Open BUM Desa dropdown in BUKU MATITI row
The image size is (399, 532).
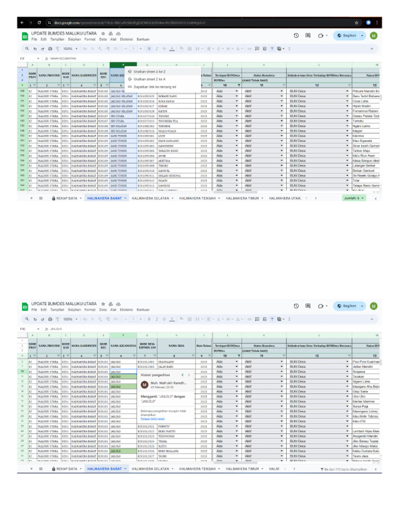tap(347, 431)
